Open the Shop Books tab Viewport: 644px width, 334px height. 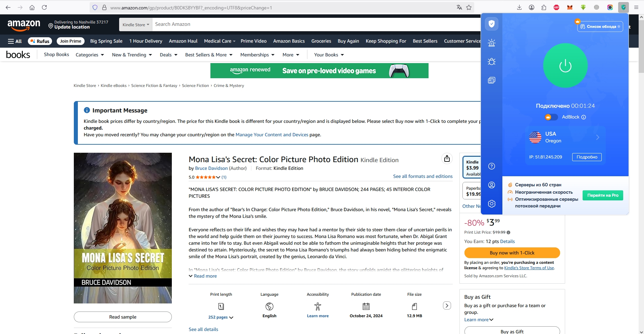tap(56, 55)
